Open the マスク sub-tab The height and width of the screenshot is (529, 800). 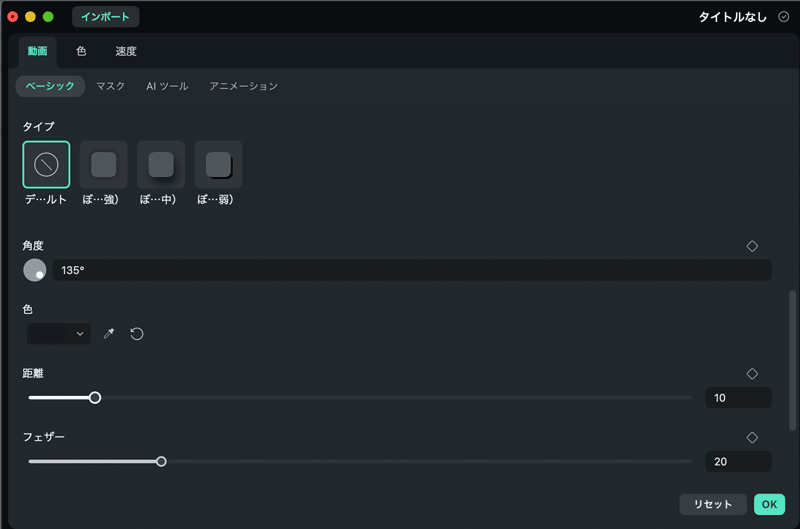click(x=111, y=86)
